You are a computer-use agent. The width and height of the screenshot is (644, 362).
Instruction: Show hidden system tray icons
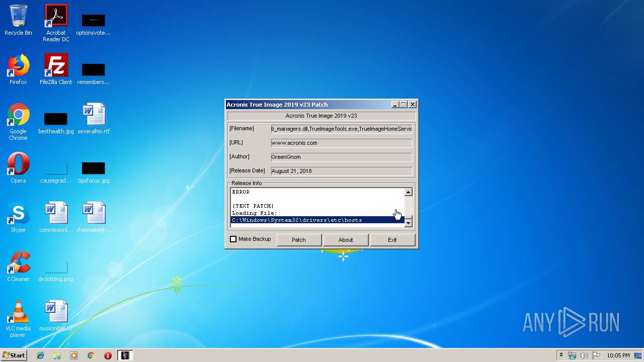(561, 355)
